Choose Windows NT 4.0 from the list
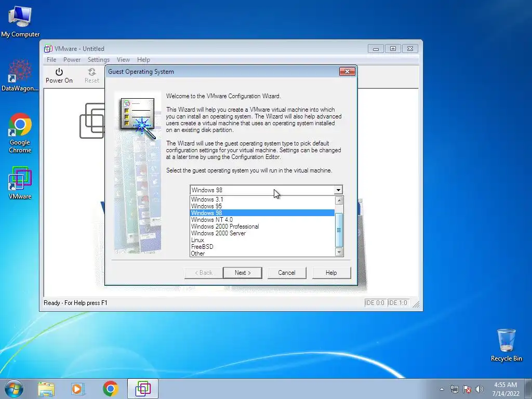Viewport: 532px width, 399px height. click(262, 220)
